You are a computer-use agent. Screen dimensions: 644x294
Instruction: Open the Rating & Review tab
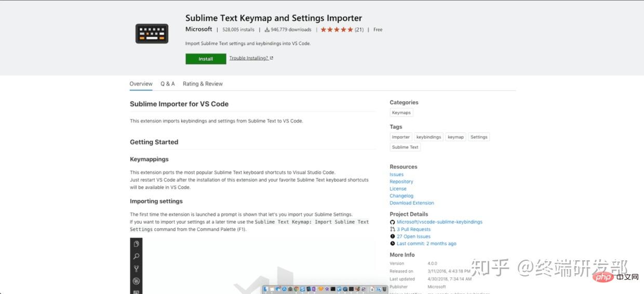tap(203, 84)
